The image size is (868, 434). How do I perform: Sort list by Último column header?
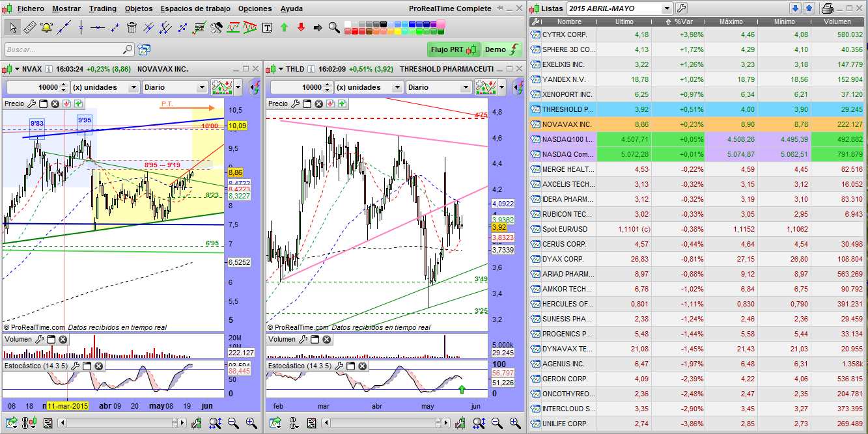click(x=624, y=21)
